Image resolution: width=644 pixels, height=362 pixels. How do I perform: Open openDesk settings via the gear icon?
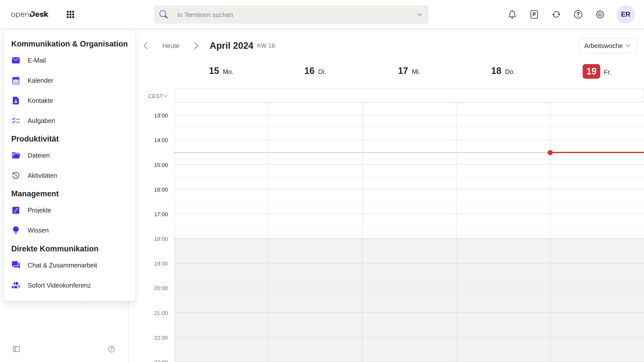tap(600, 14)
